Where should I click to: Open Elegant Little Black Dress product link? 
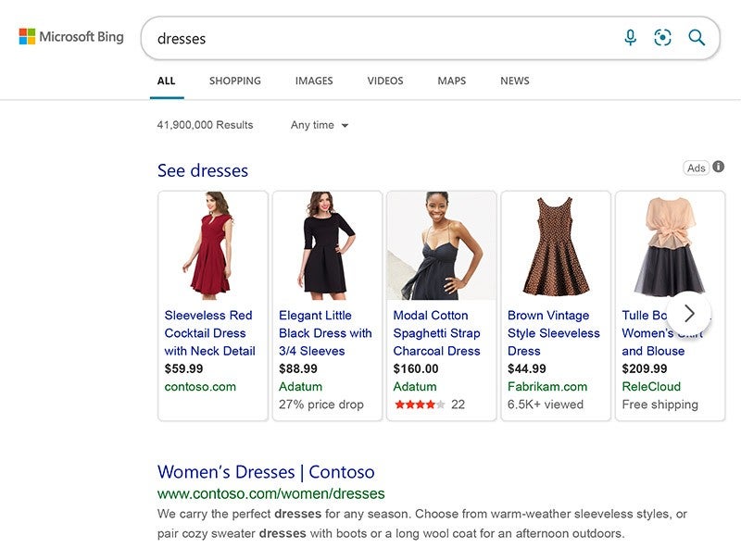pos(325,333)
